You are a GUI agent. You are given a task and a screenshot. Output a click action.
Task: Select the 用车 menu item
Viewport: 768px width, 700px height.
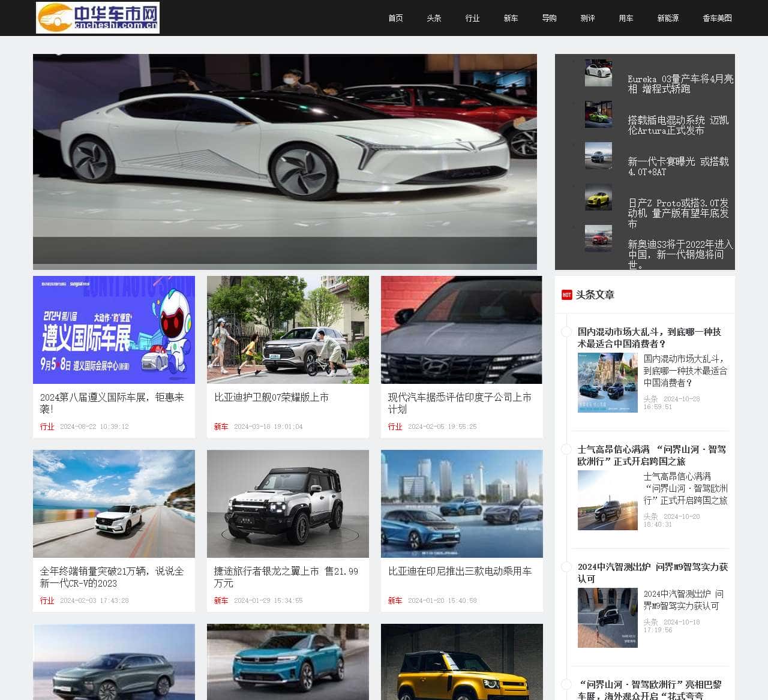tap(626, 18)
